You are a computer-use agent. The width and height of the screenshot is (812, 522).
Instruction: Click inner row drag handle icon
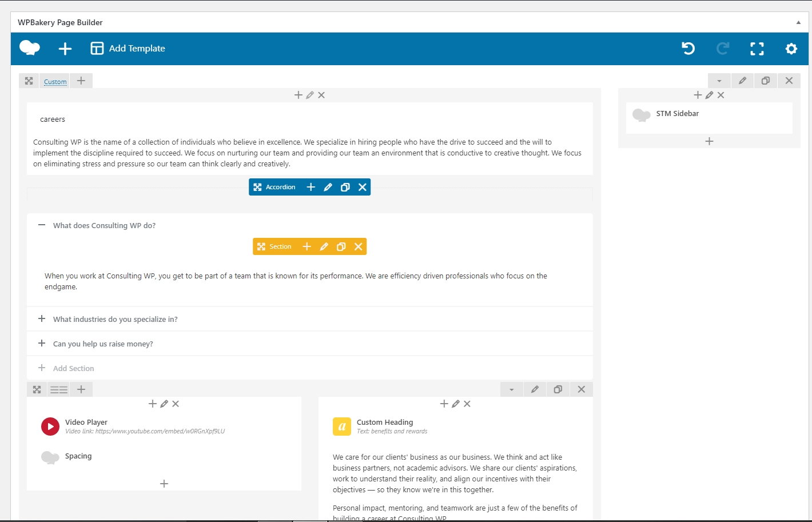(x=37, y=389)
